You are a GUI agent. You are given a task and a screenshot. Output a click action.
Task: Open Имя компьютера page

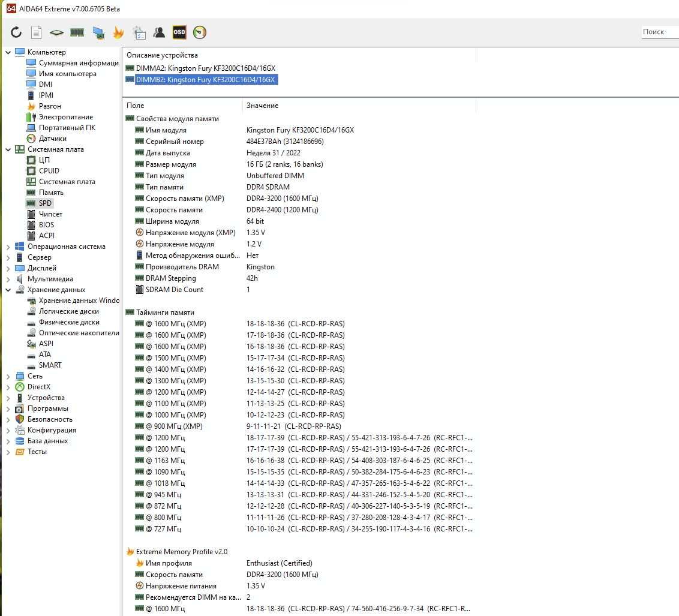[x=68, y=74]
